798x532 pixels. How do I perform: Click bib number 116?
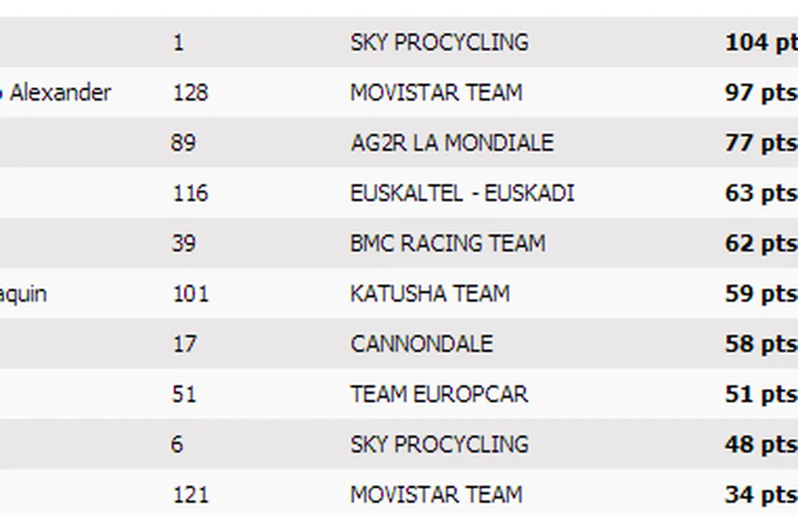click(x=190, y=193)
